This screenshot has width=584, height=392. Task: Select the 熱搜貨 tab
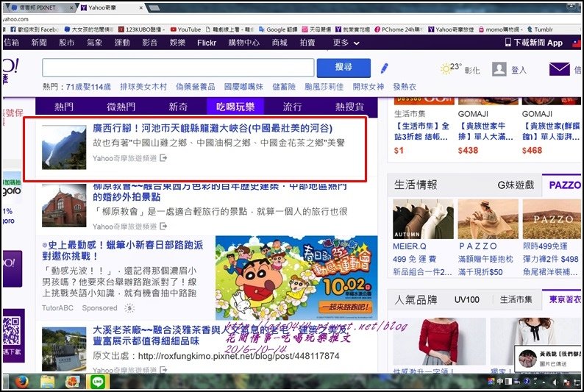tap(349, 107)
